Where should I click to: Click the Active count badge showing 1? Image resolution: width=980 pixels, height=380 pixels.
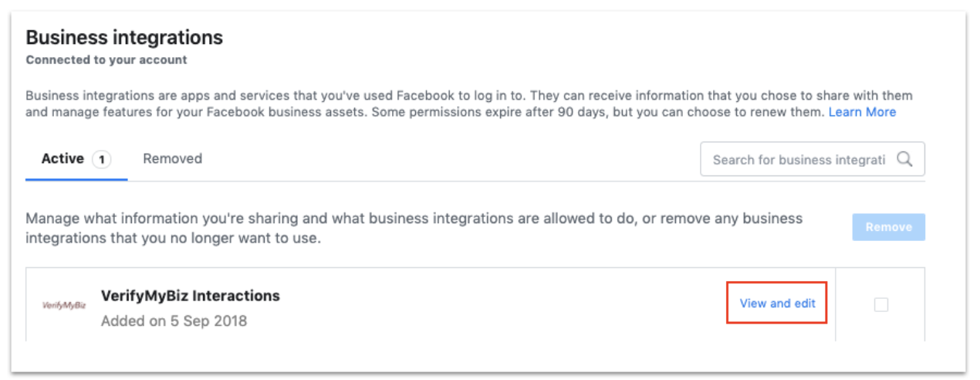pos(101,159)
